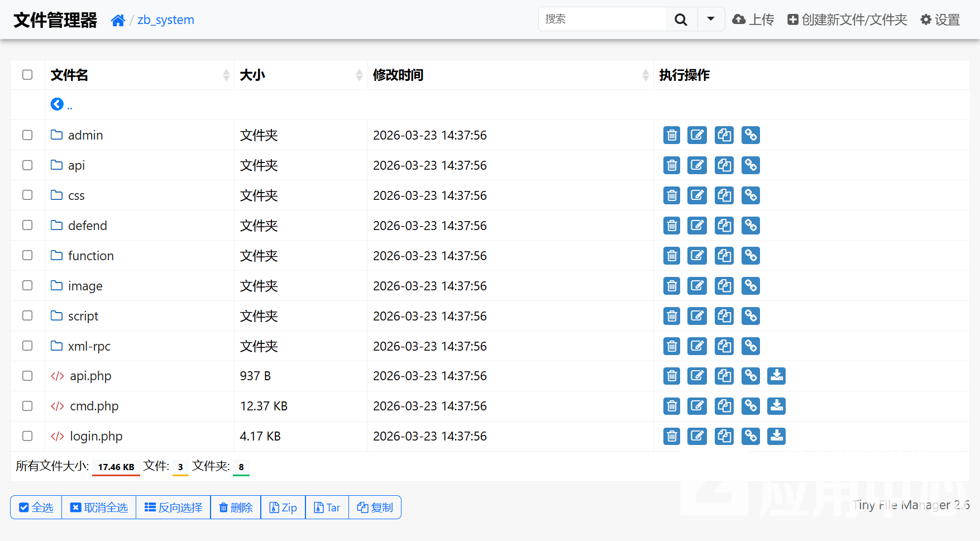Click the 反向选择 invert selection button

(x=173, y=508)
